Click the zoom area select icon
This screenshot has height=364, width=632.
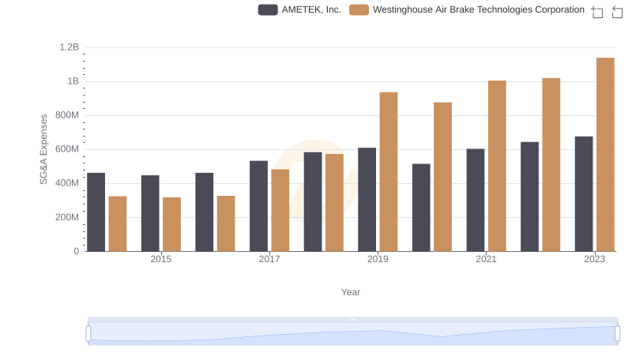click(597, 12)
